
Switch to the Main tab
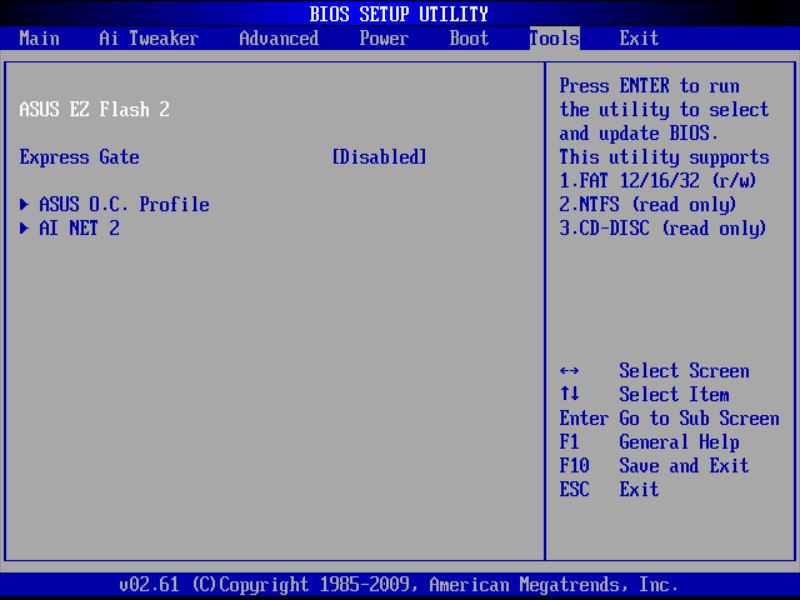(x=39, y=38)
